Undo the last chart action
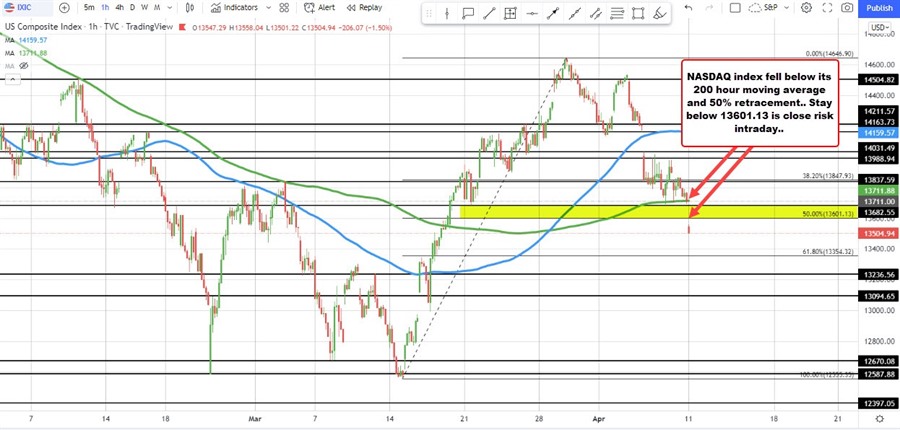Viewport: 900px width, 430px height. [x=689, y=7]
